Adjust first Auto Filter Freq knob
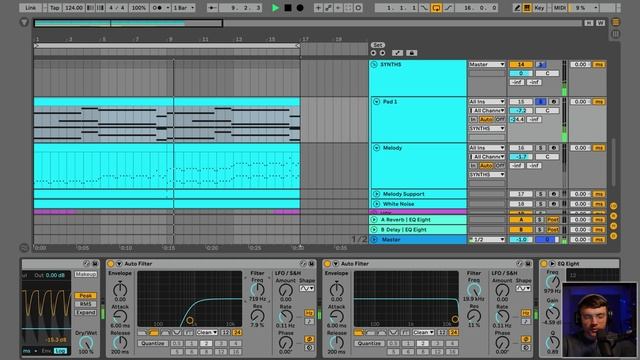This screenshot has height=360, width=640. coord(257,290)
